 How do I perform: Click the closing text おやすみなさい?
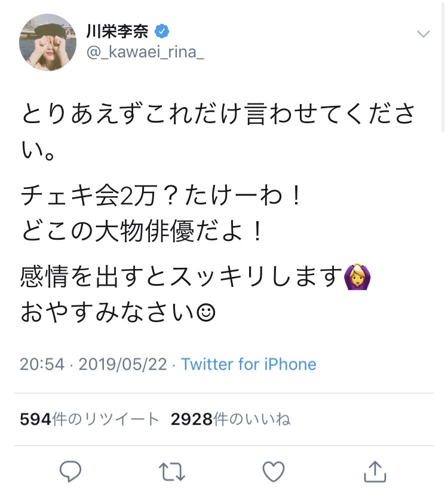click(x=108, y=313)
